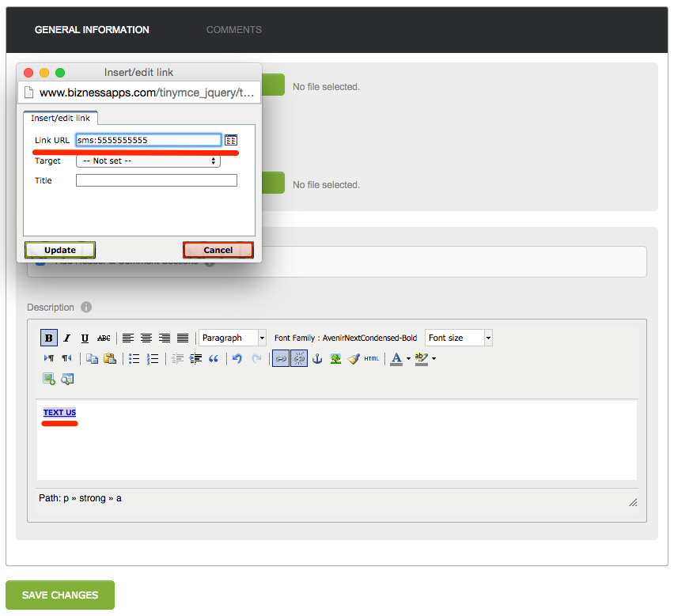Select the General Information tab
This screenshot has width=674, height=616.
point(92,30)
